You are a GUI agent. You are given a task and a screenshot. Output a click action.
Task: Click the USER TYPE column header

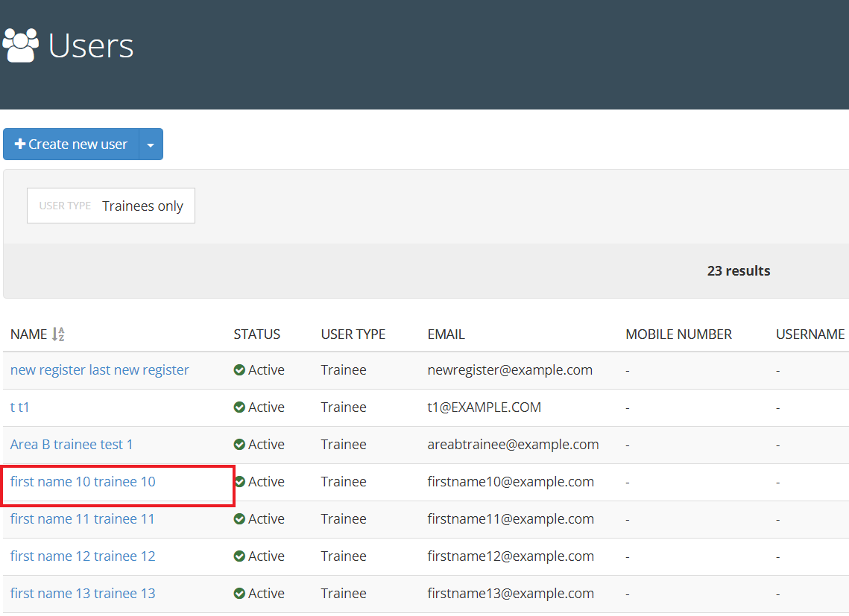coord(353,334)
